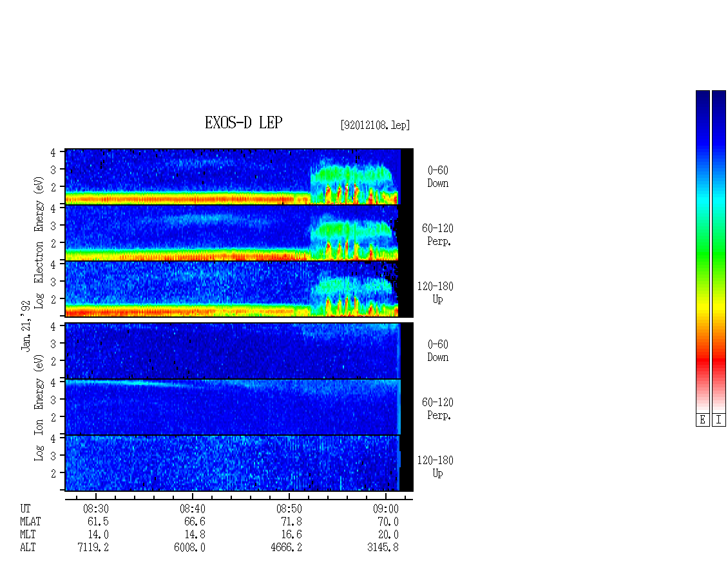Select the 09:00 UT tick value
Screen dimensions: 728x564
coord(385,509)
